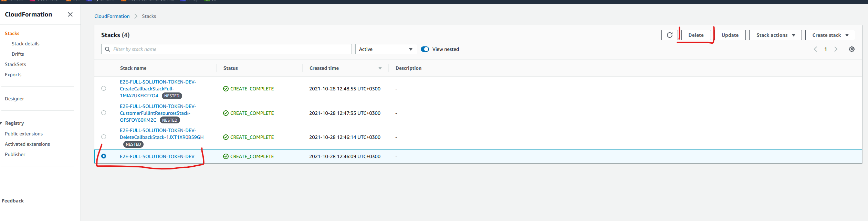Click the Delete button
The height and width of the screenshot is (221, 868).
point(696,35)
